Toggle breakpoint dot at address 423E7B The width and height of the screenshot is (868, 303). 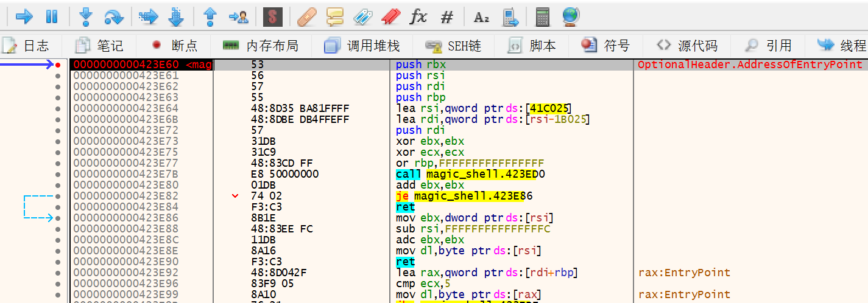click(58, 174)
